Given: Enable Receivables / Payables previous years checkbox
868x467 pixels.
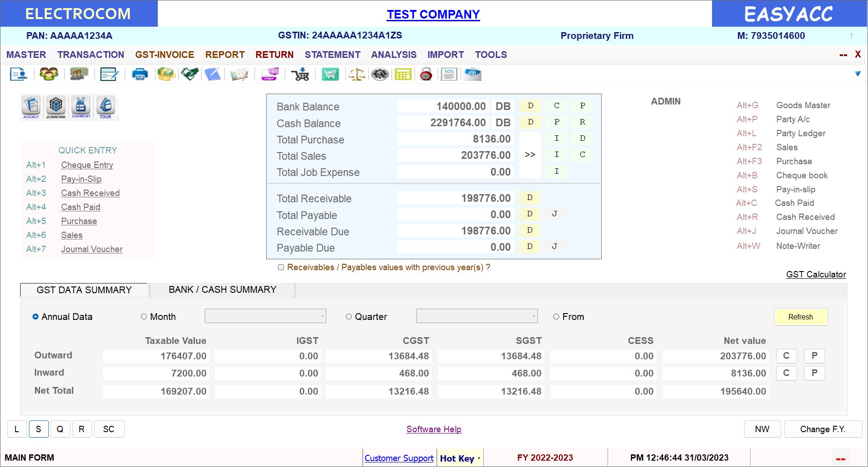Looking at the screenshot, I should [x=281, y=267].
